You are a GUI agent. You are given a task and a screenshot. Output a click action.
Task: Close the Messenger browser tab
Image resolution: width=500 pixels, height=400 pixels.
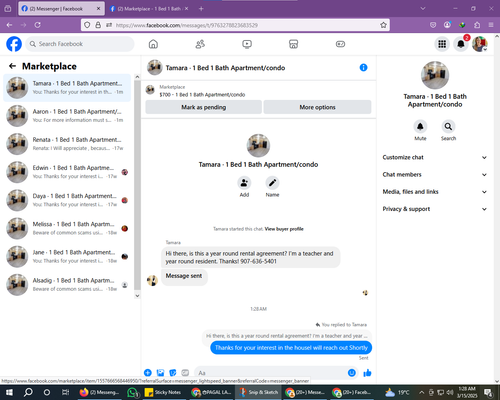98,9
